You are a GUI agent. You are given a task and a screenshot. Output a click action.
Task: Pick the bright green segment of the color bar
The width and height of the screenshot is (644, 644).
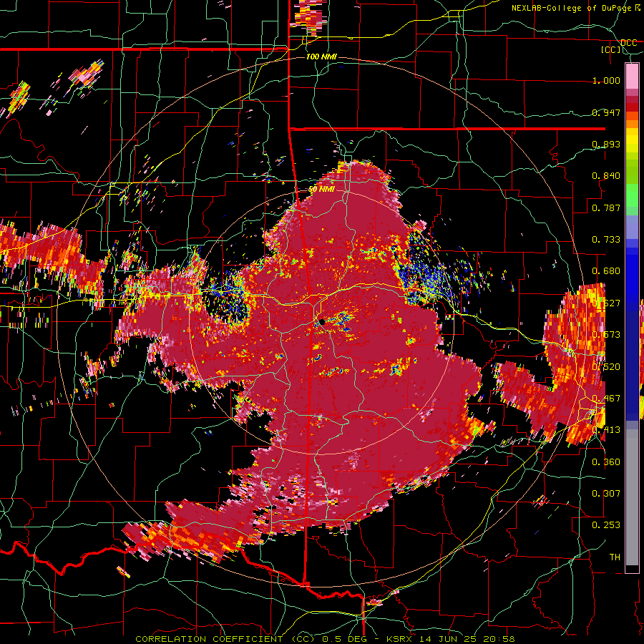click(632, 195)
